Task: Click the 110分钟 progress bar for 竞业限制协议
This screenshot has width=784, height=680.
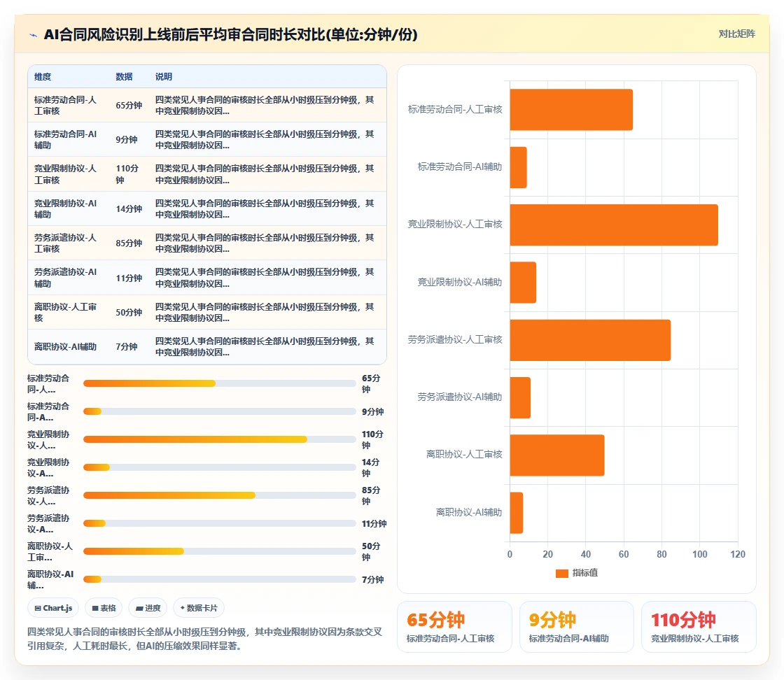Action: (220, 439)
